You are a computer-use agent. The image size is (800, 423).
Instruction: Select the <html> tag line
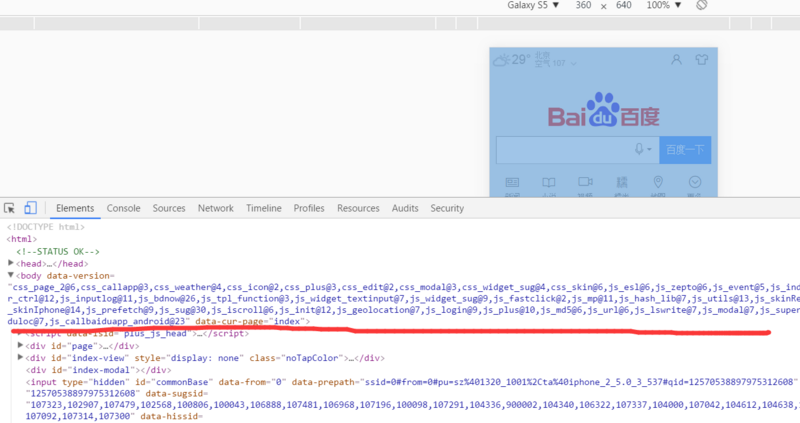pos(22,239)
